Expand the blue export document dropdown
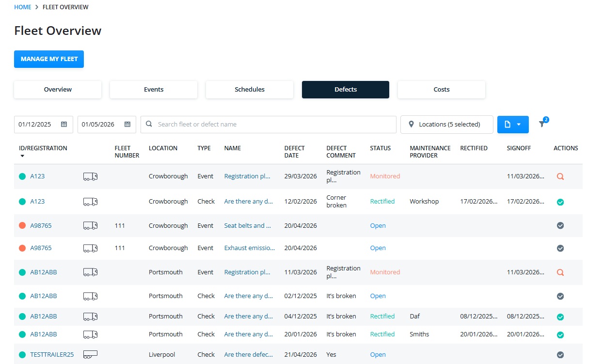The height and width of the screenshot is (364, 602). point(513,125)
